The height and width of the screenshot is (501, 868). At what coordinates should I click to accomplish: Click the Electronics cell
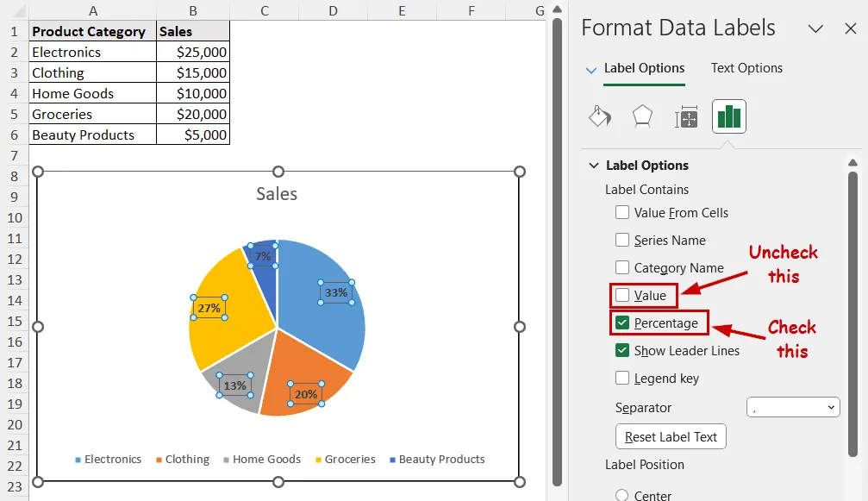pyautogui.click(x=93, y=52)
